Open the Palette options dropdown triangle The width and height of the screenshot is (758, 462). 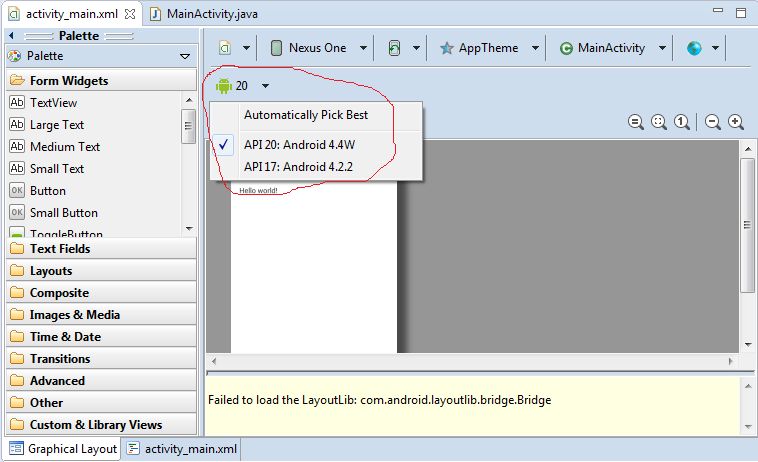(185, 56)
